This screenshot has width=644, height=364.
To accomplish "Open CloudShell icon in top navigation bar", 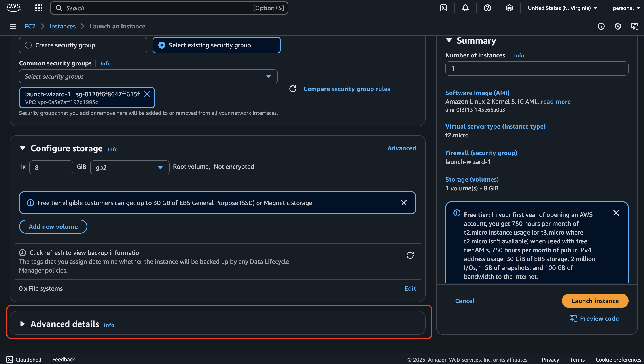I will (443, 8).
